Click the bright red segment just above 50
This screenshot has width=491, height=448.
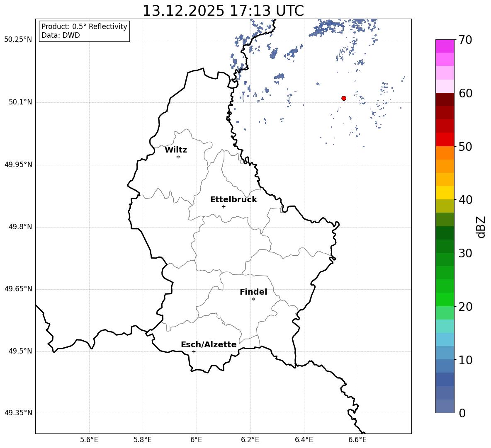445,140
